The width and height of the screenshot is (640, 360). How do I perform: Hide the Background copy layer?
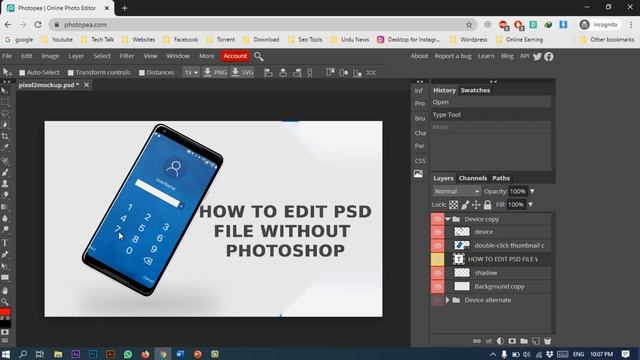[x=438, y=287]
